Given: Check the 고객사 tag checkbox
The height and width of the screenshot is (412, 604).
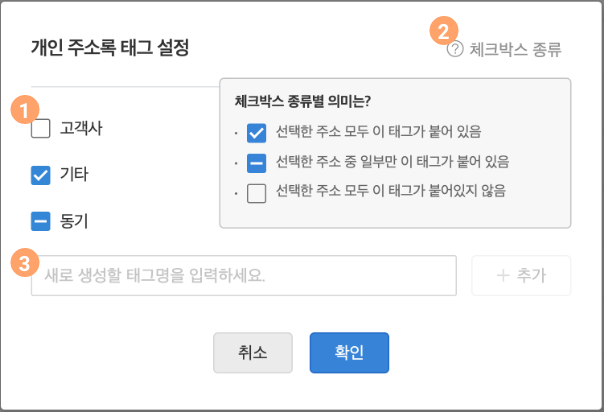Looking at the screenshot, I should point(40,128).
